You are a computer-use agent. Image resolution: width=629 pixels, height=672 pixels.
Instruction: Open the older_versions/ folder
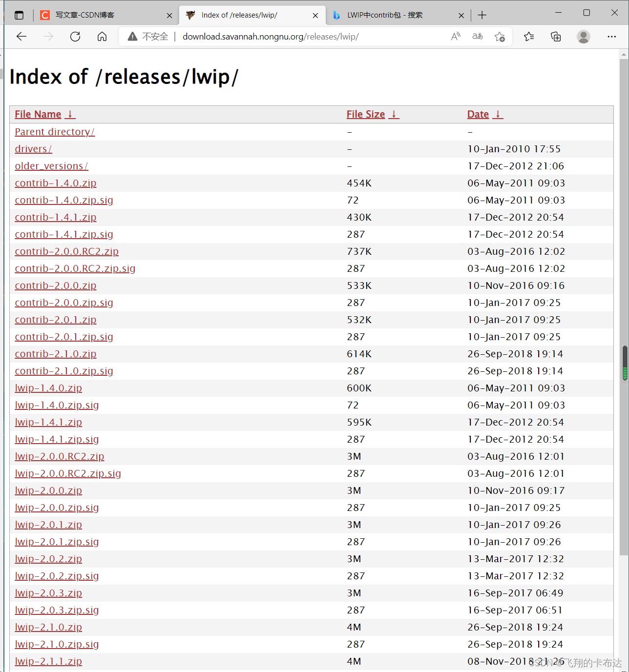[x=51, y=166]
